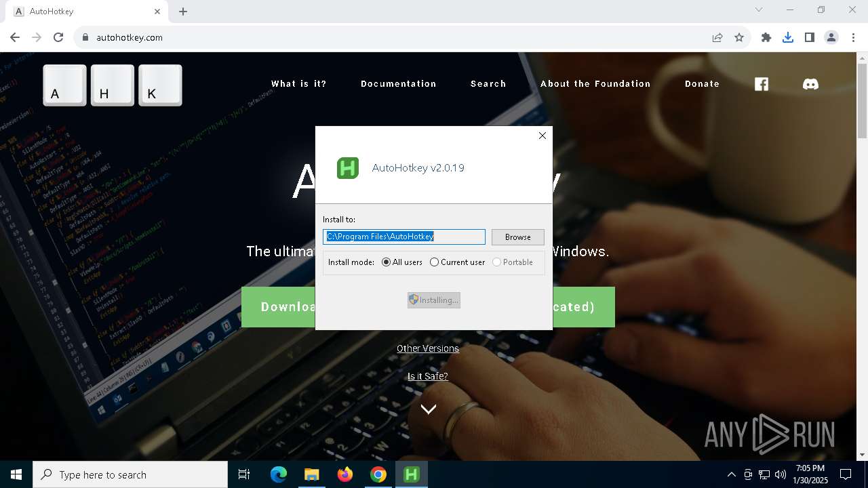Bookmark this page with star icon
Screen dimensions: 868x488
click(739, 37)
